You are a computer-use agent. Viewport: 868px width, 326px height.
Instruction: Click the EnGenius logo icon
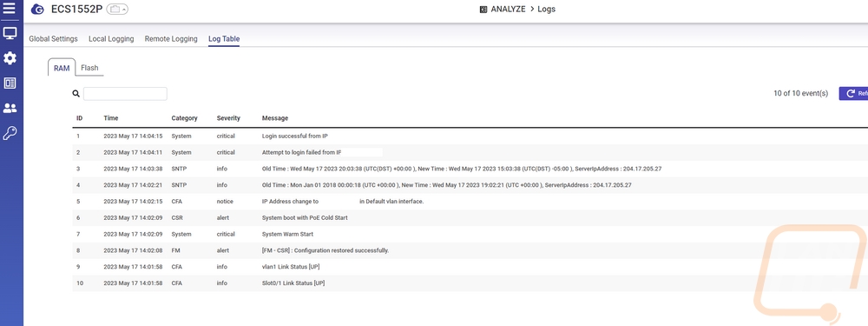click(x=37, y=10)
